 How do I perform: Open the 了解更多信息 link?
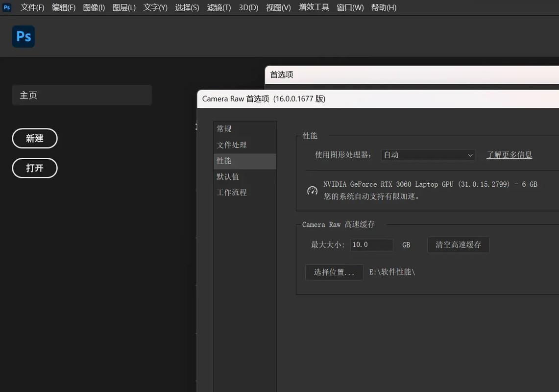[510, 155]
